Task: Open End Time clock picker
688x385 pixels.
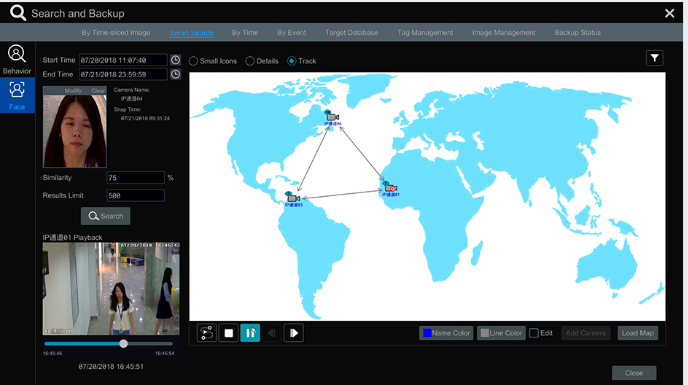Action: [x=175, y=74]
